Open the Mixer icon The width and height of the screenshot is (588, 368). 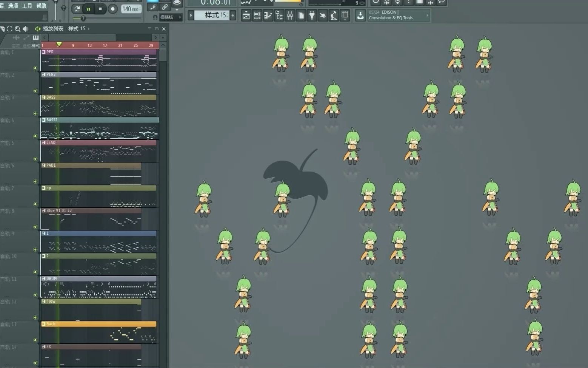[290, 15]
